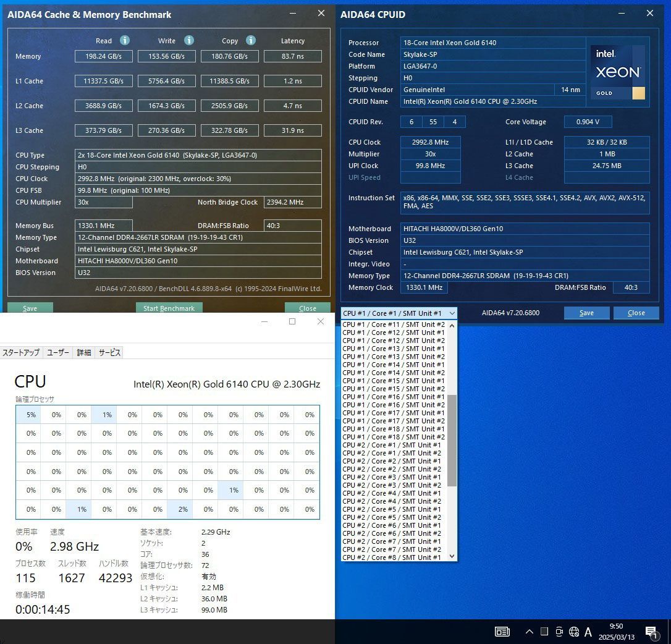
Task: Click the core list scrollbar down arrow
Action: click(452, 556)
